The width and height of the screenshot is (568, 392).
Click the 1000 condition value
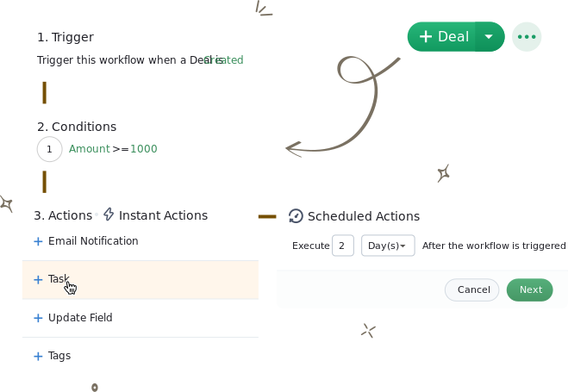pyautogui.click(x=144, y=149)
